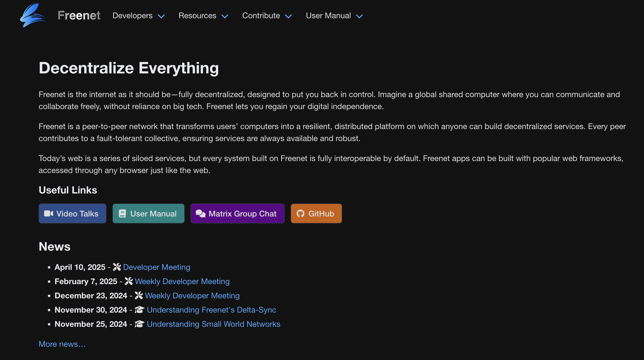
Task: Click the wrench icon beside December 23 meeting
Action: point(139,295)
